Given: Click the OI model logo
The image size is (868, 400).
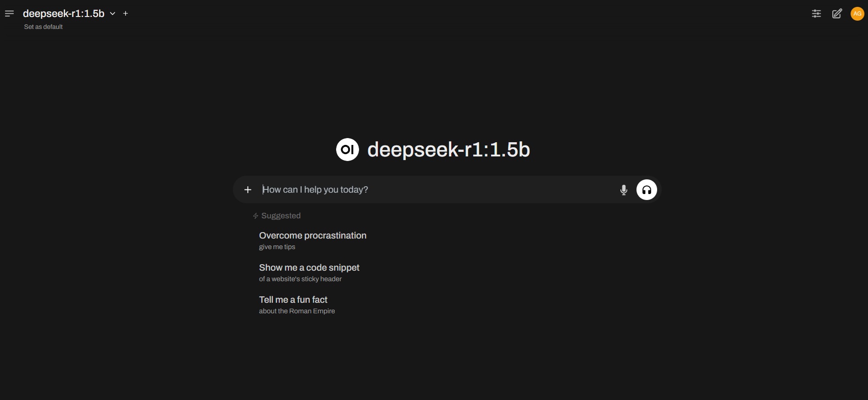Looking at the screenshot, I should [x=347, y=150].
